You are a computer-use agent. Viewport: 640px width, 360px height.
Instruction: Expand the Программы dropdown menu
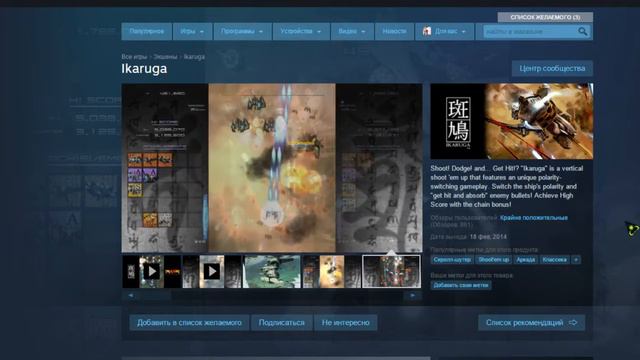pyautogui.click(x=242, y=31)
